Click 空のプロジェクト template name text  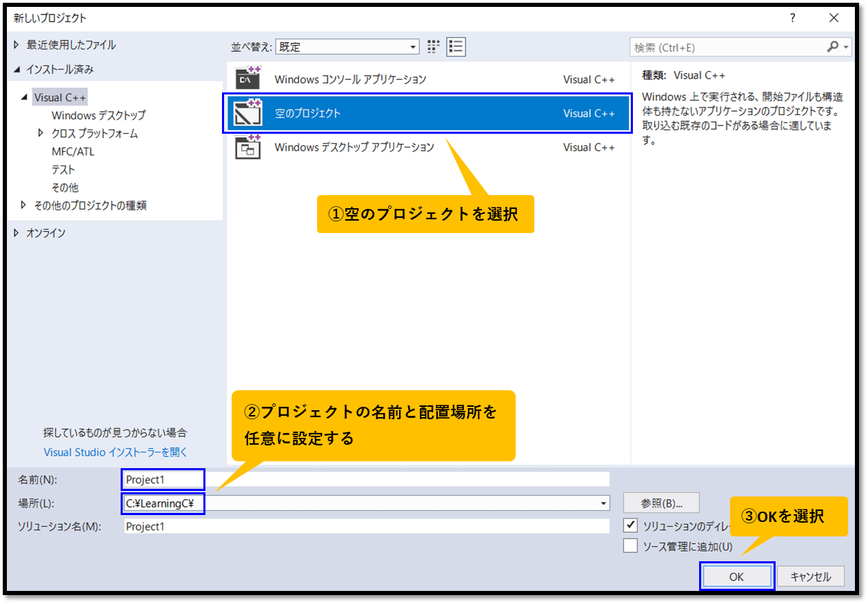pyautogui.click(x=307, y=113)
